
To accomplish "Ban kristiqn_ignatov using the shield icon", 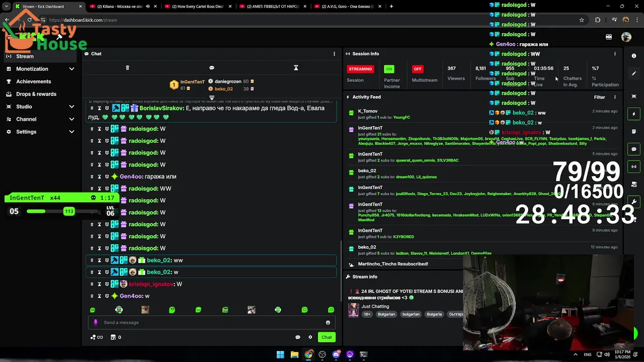I will [107, 284].
